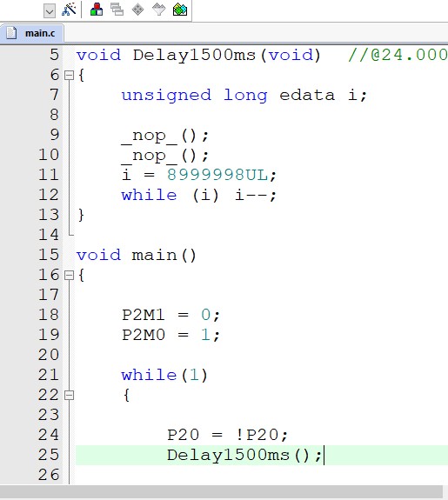Place cursor on 8999998UL constant
This screenshot has height=500, width=448.
click(x=217, y=175)
